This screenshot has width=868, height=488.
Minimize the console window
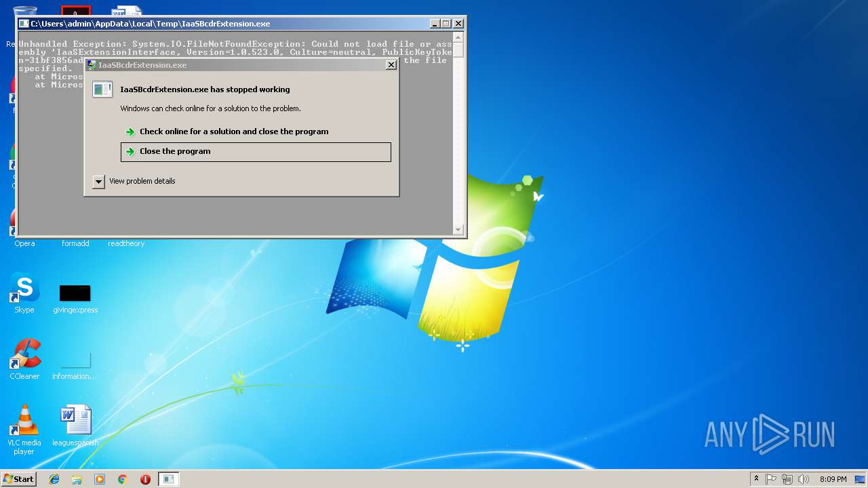(435, 24)
